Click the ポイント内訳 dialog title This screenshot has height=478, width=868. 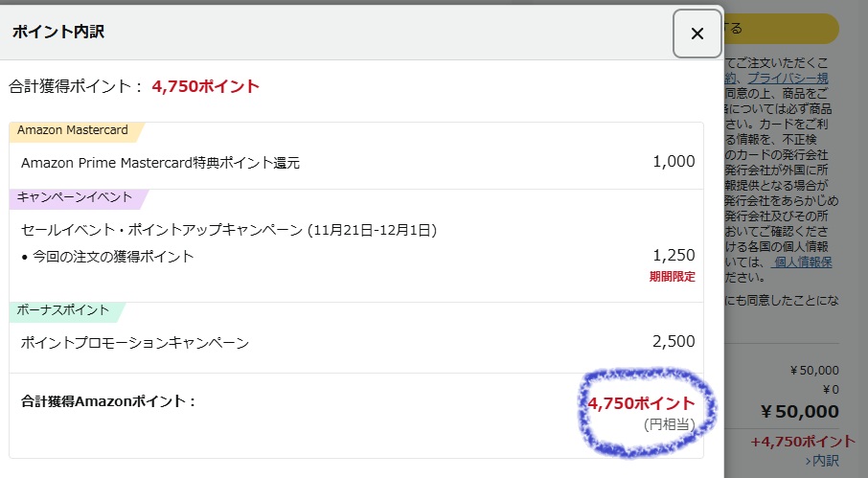click(58, 32)
